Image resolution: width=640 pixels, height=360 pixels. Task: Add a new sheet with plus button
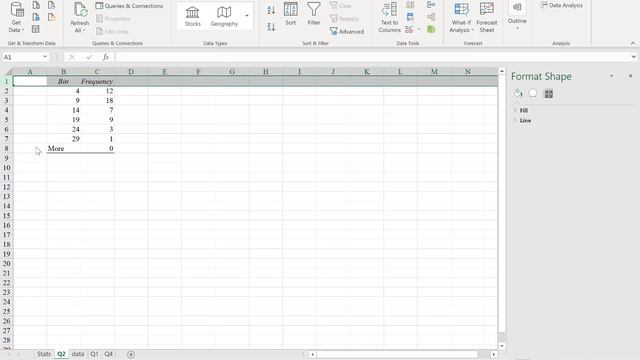(x=131, y=354)
